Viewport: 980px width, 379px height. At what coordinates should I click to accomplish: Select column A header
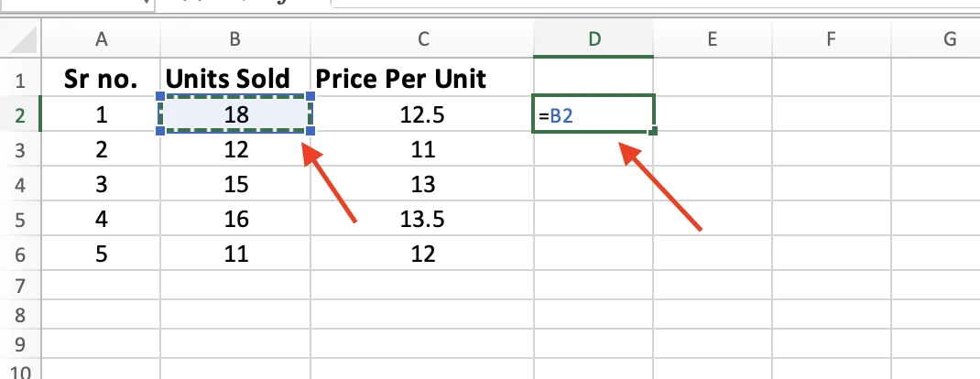101,40
